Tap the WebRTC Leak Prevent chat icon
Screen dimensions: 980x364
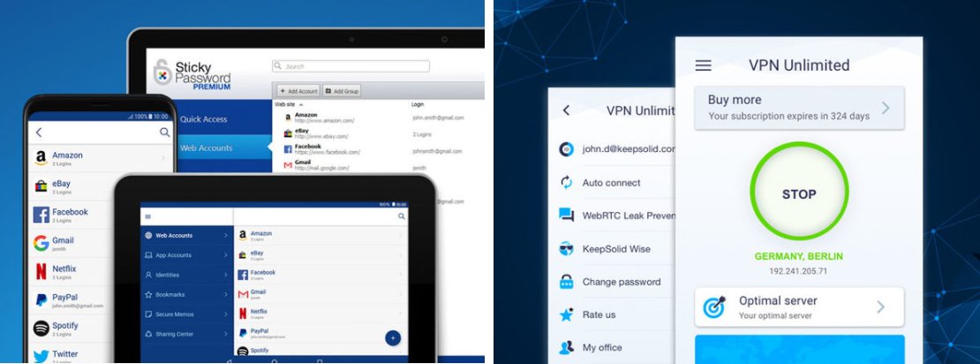[566, 216]
